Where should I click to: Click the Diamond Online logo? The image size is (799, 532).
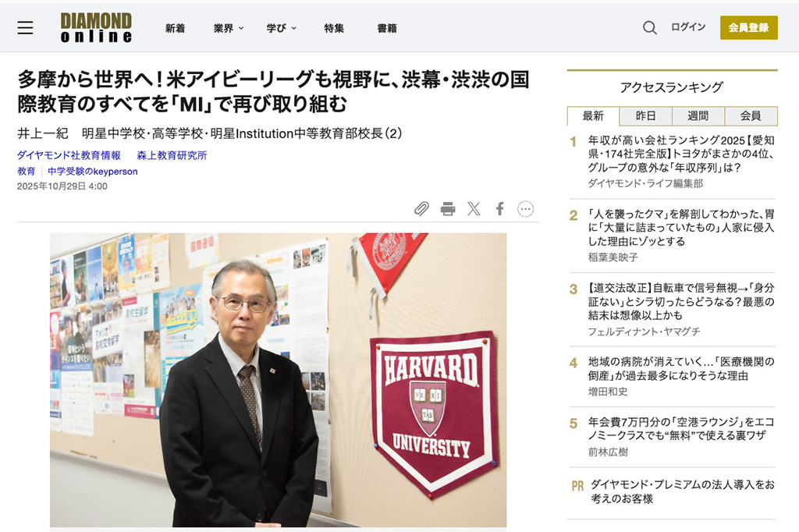(x=96, y=27)
